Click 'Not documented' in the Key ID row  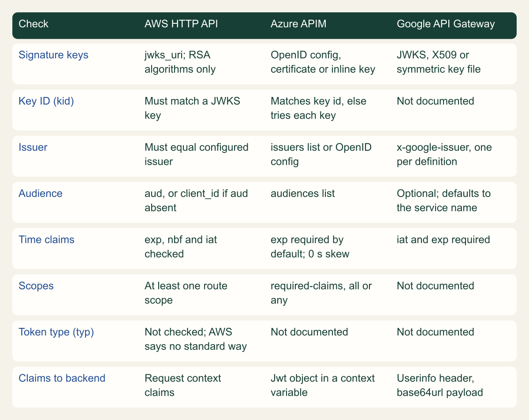(x=435, y=101)
